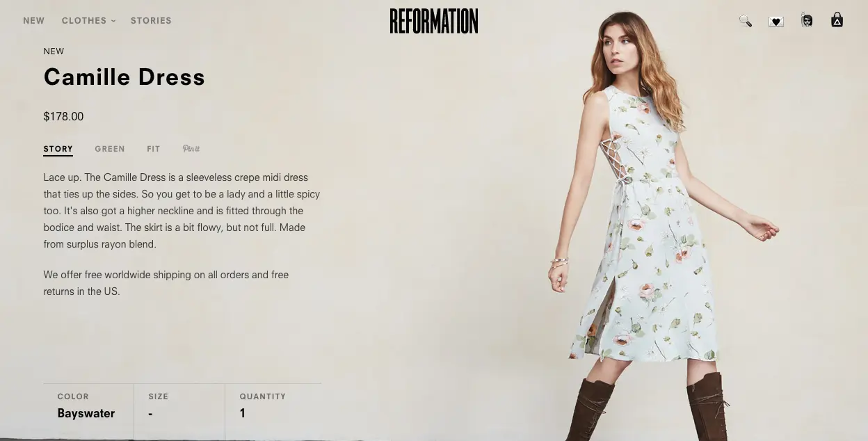Open the search magnifying glass icon
Screen dimensions: 868x441
pos(745,21)
